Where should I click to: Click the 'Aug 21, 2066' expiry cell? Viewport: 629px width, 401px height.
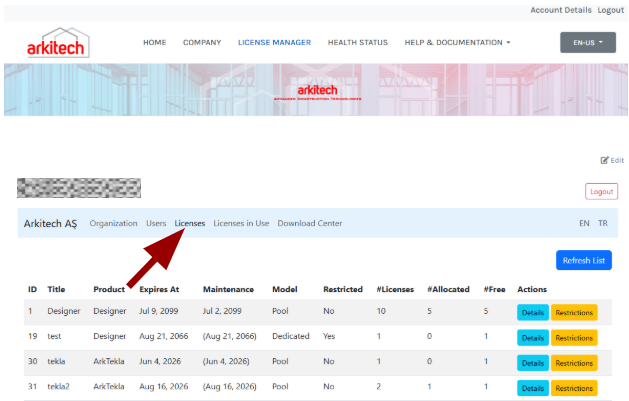[164, 336]
